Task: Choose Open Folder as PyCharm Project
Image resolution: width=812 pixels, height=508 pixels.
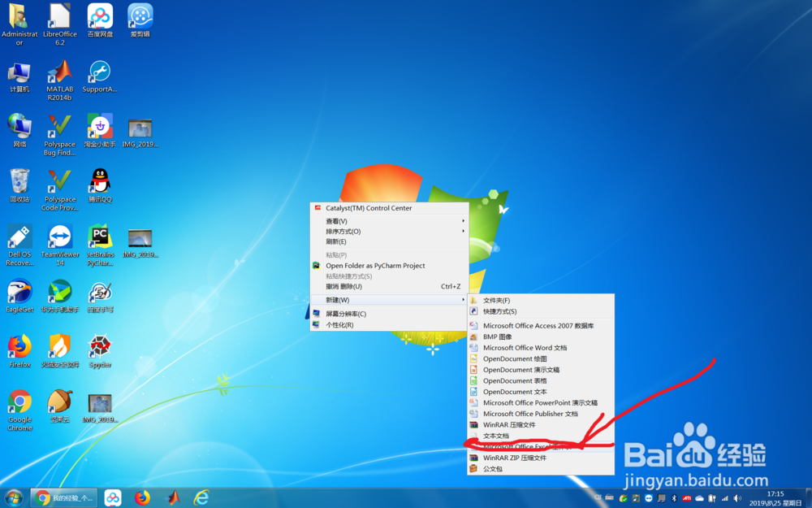Action: click(x=389, y=266)
